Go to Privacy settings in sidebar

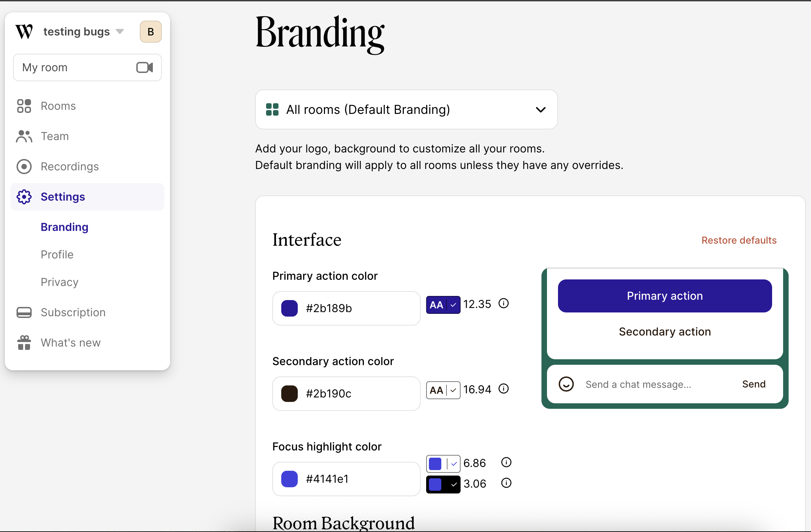[x=60, y=282]
